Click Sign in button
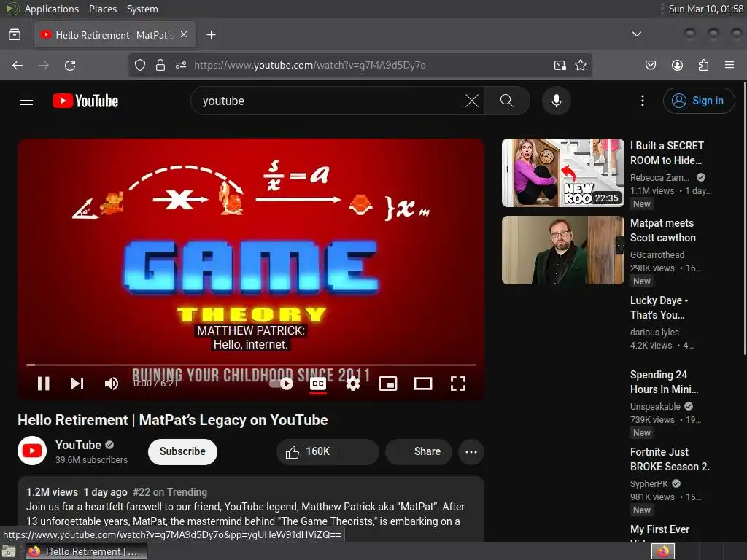This screenshot has width=747, height=560. (699, 101)
